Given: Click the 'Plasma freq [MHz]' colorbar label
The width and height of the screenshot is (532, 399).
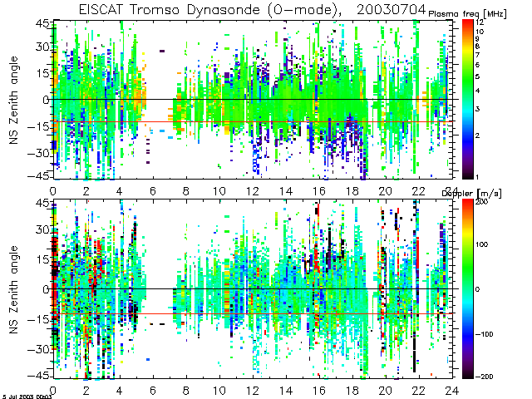Looking at the screenshot, I should [x=467, y=14].
